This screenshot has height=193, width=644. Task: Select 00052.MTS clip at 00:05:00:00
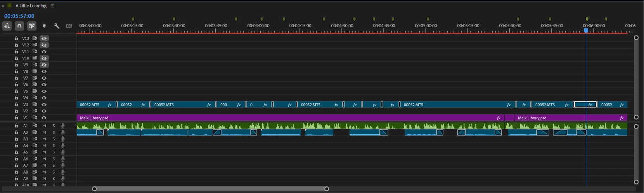(459, 104)
